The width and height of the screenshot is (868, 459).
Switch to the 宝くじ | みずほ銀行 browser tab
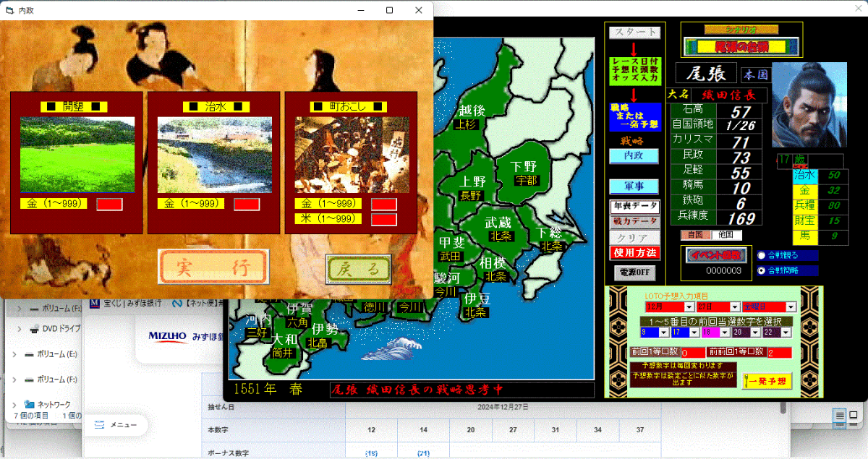coord(127,303)
